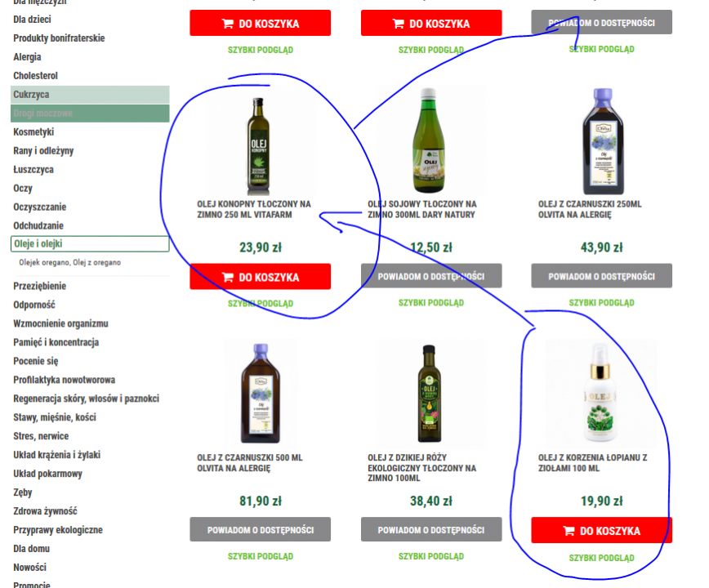Open Stawy, mięśnie, kości category
This screenshot has width=709, height=588.
pos(55,417)
